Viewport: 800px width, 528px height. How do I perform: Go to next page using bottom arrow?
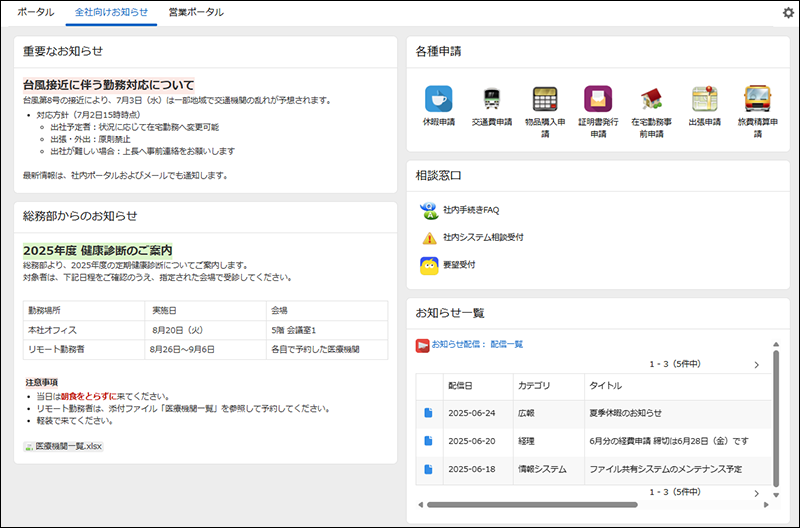coord(756,493)
